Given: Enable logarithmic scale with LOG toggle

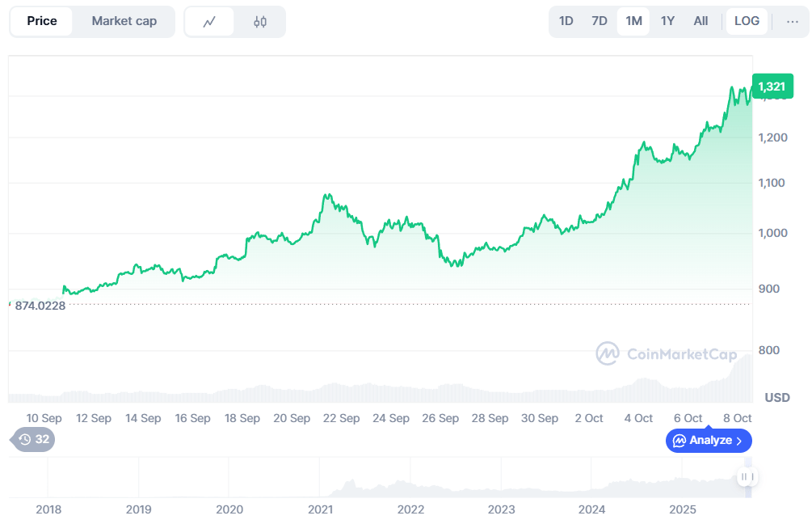Looking at the screenshot, I should pos(746,21).
